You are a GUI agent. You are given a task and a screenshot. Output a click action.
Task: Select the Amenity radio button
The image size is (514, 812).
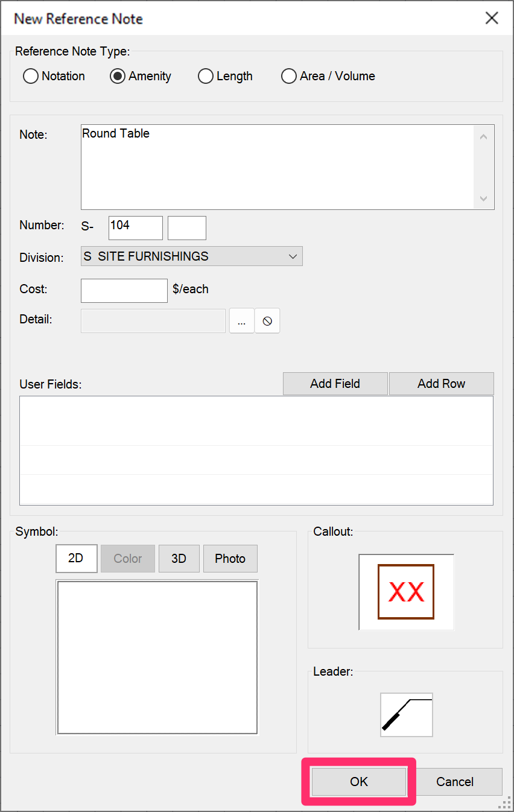pyautogui.click(x=141, y=76)
